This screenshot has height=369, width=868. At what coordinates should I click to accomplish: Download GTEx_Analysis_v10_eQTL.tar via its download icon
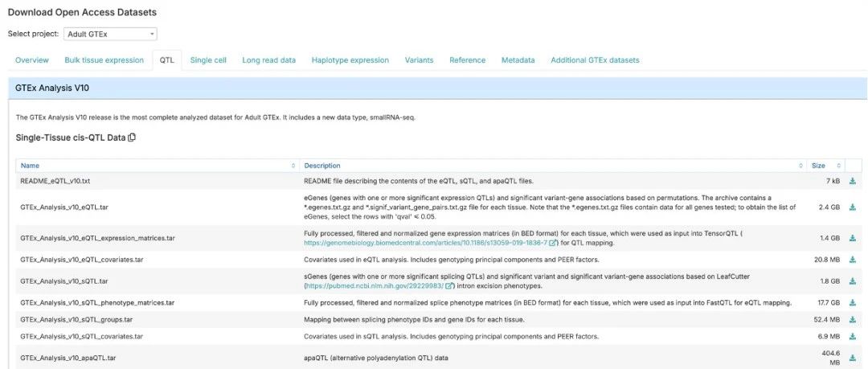(852, 207)
